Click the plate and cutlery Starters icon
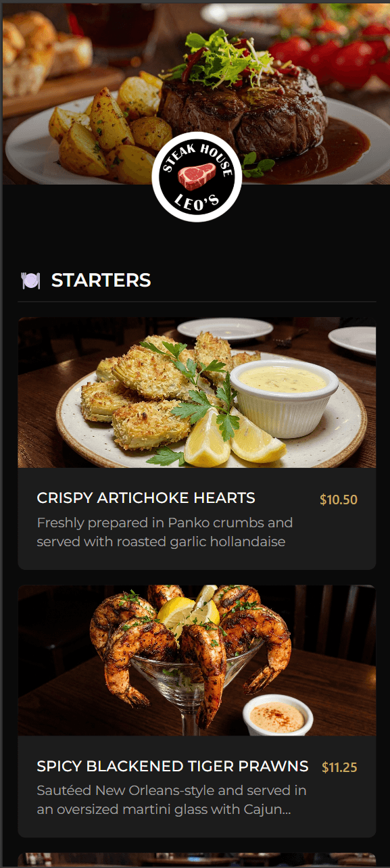The width and height of the screenshot is (390, 868). point(30,281)
